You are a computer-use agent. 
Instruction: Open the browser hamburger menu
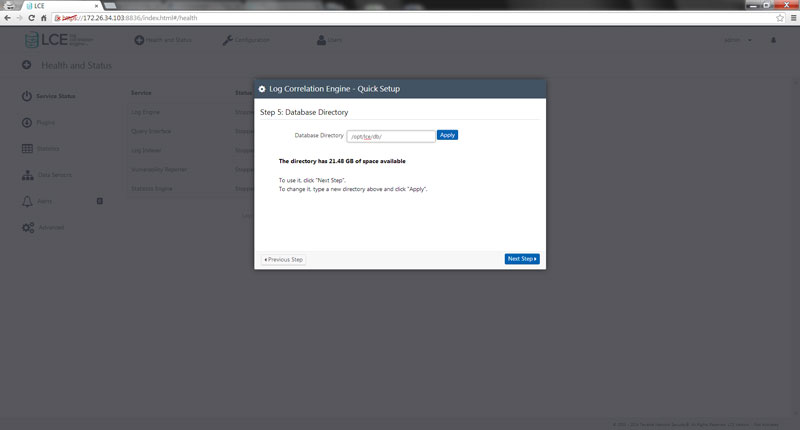tap(793, 18)
